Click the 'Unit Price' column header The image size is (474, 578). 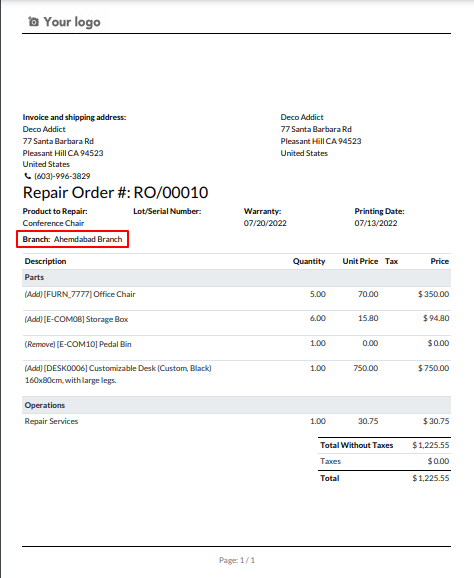360,261
